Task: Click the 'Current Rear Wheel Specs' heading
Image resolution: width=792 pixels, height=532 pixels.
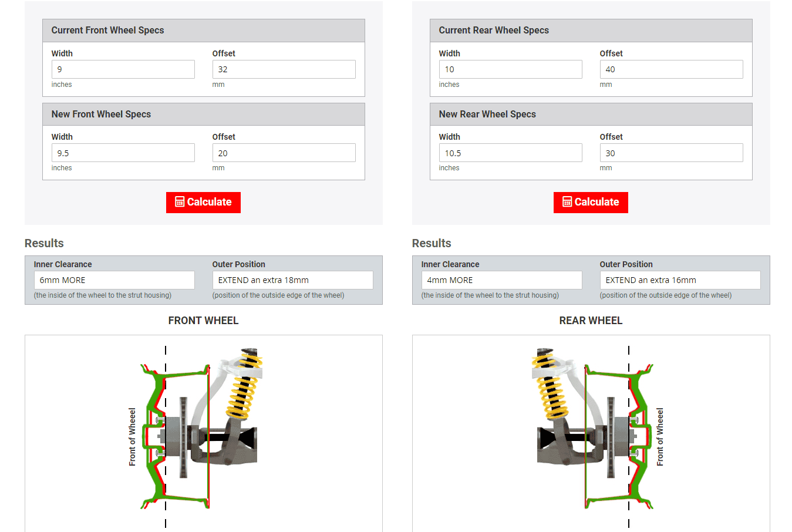Action: (x=494, y=31)
